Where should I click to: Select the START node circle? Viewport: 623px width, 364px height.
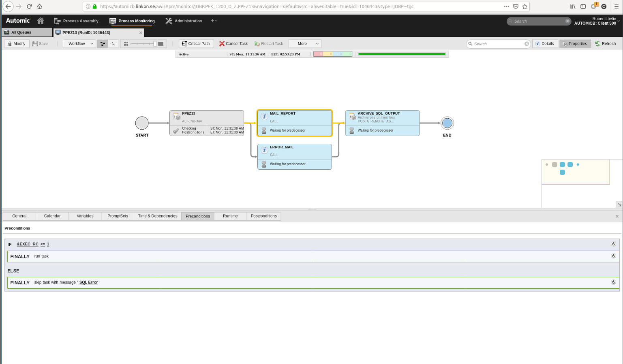tap(142, 123)
